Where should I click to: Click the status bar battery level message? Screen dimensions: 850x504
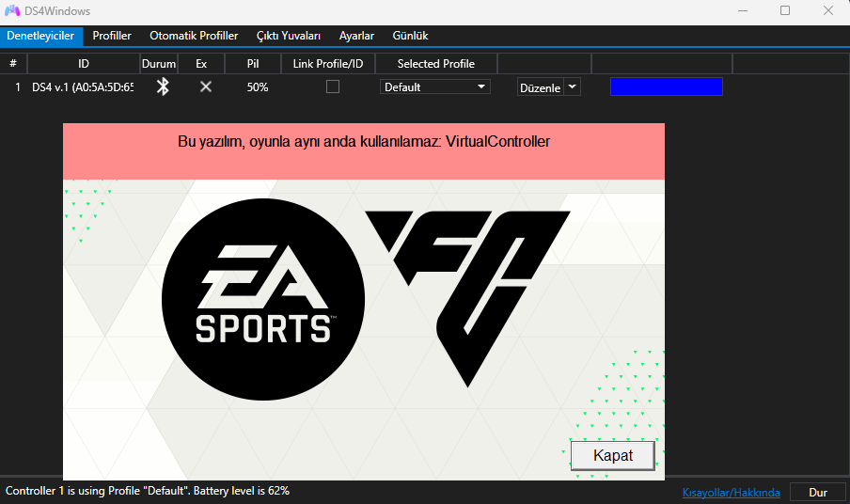(148, 491)
